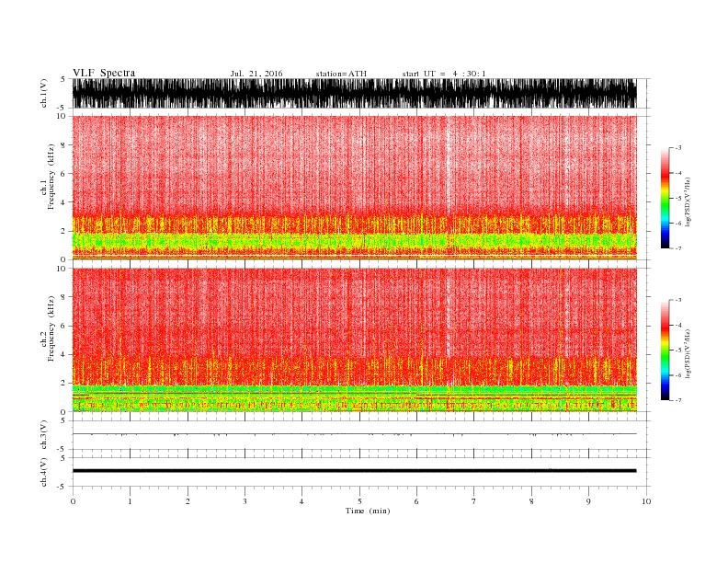Click the ch.1 voltage waveform strip at the top
728x563 pixels.
pyautogui.click(x=354, y=93)
